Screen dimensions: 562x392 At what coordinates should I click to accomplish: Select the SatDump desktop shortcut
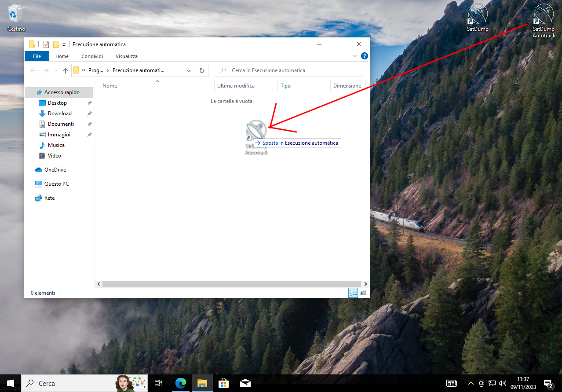click(478, 18)
